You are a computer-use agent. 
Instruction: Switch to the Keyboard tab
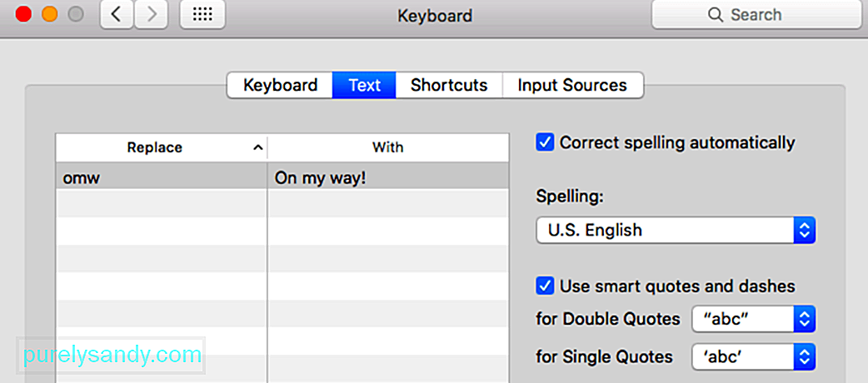coord(280,85)
